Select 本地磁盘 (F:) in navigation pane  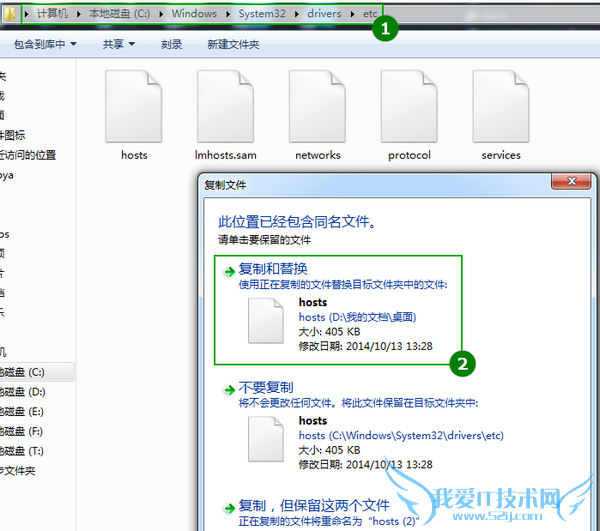21,432
